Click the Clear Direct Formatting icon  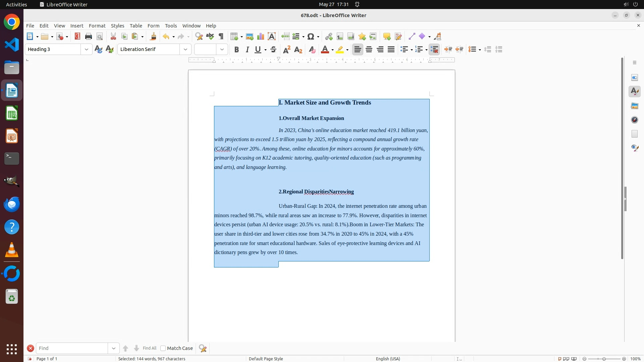click(x=312, y=50)
